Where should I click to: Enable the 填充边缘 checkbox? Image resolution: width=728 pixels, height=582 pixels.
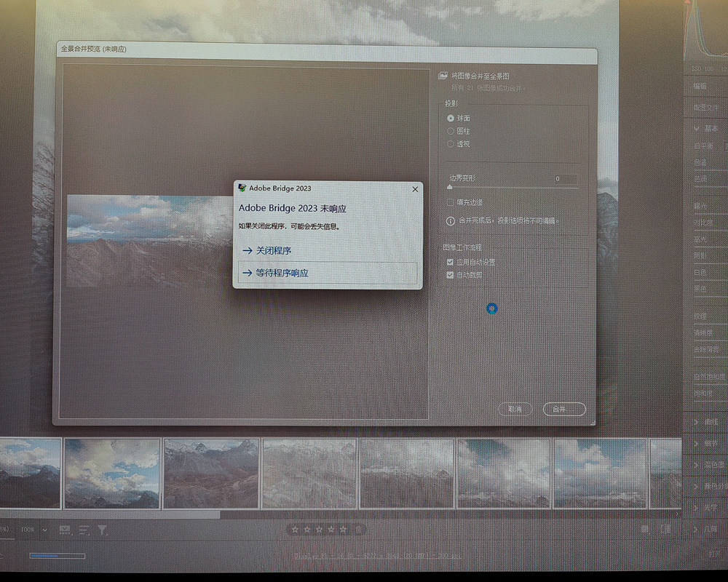tap(451, 202)
